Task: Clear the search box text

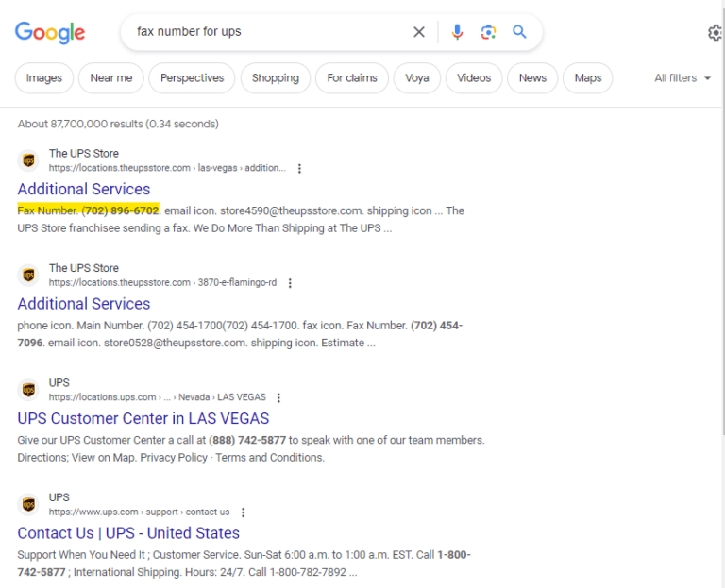Action: (x=419, y=32)
